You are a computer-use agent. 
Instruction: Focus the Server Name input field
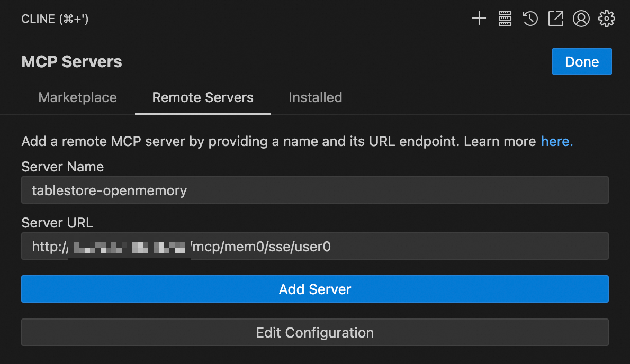pyautogui.click(x=315, y=190)
